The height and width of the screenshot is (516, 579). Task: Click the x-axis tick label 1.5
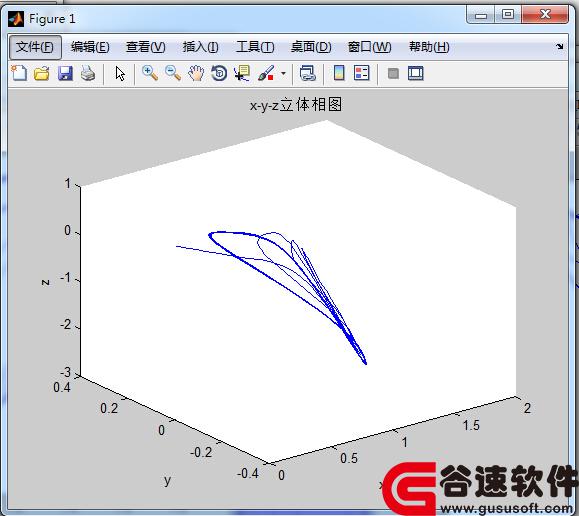pos(472,425)
